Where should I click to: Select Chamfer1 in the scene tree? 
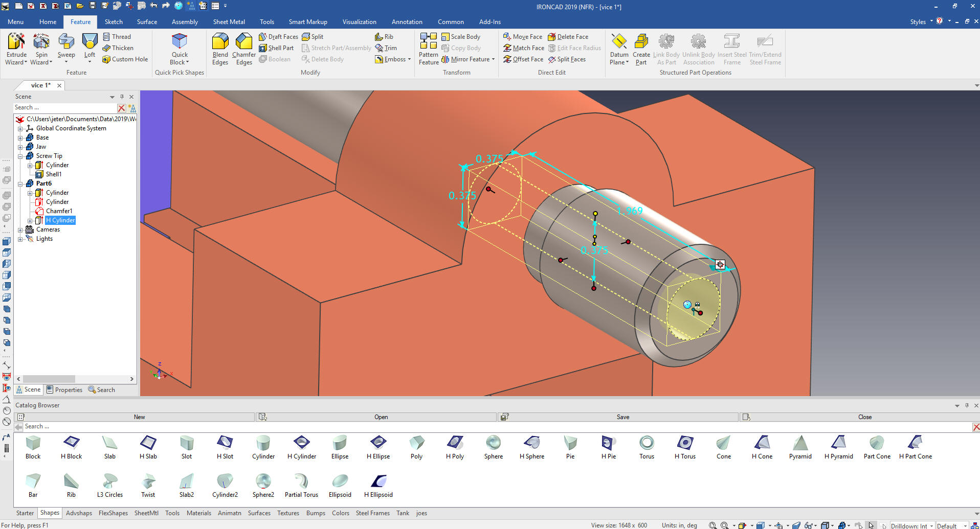[x=59, y=211]
